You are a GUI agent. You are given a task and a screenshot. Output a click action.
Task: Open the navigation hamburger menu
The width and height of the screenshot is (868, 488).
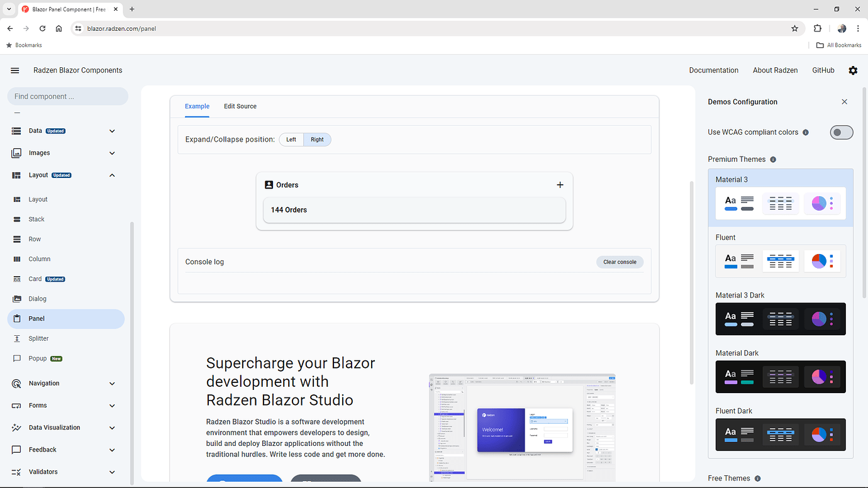tap(14, 70)
